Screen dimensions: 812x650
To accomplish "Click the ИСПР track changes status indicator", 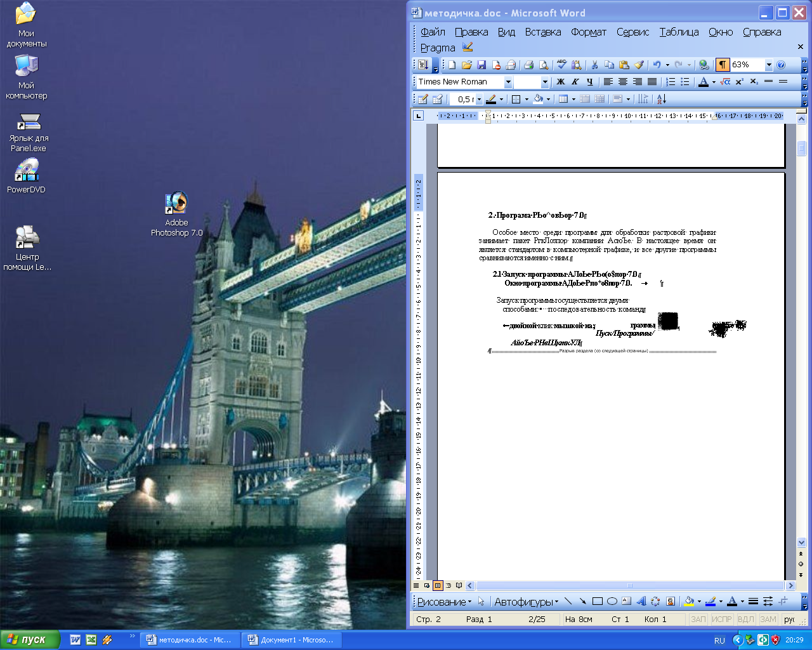I will 721,619.
